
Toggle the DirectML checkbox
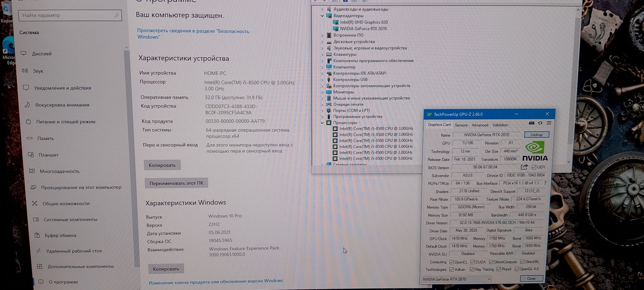click(x=522, y=262)
